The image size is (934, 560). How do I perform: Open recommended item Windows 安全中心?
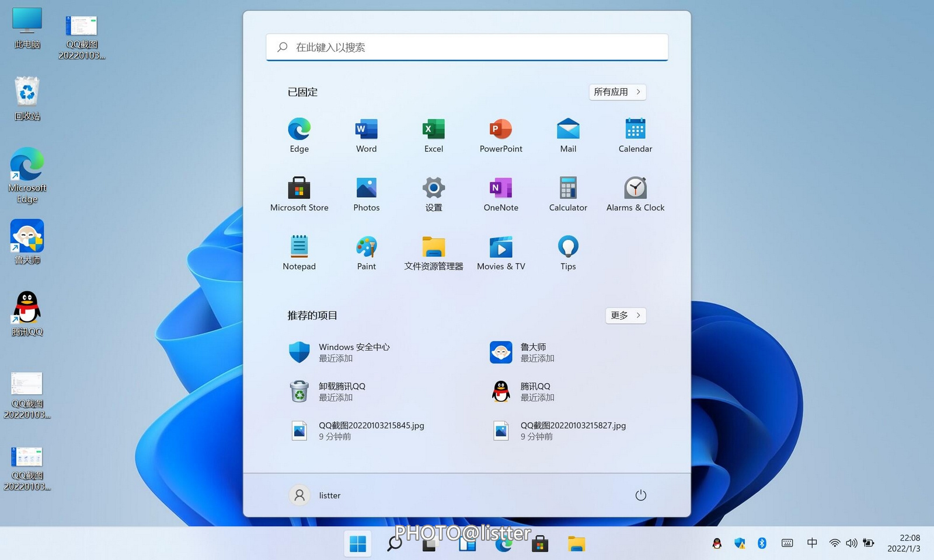point(353,352)
